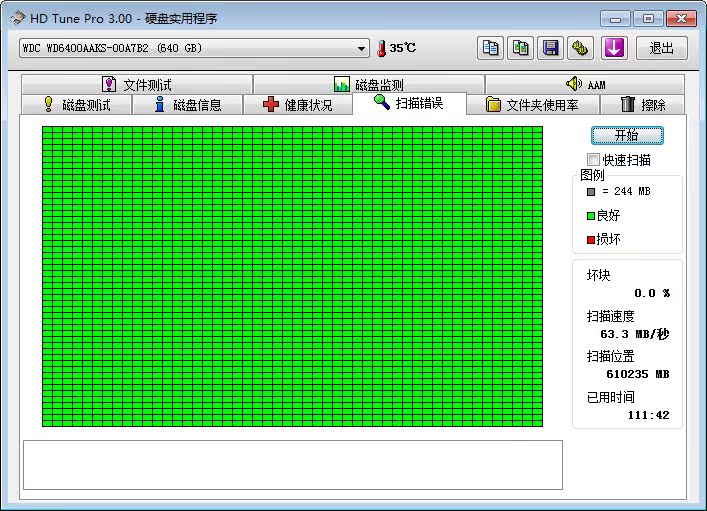Click the 63.3 MB/秒 scan speed value
The width and height of the screenshot is (707, 511).
[635, 334]
